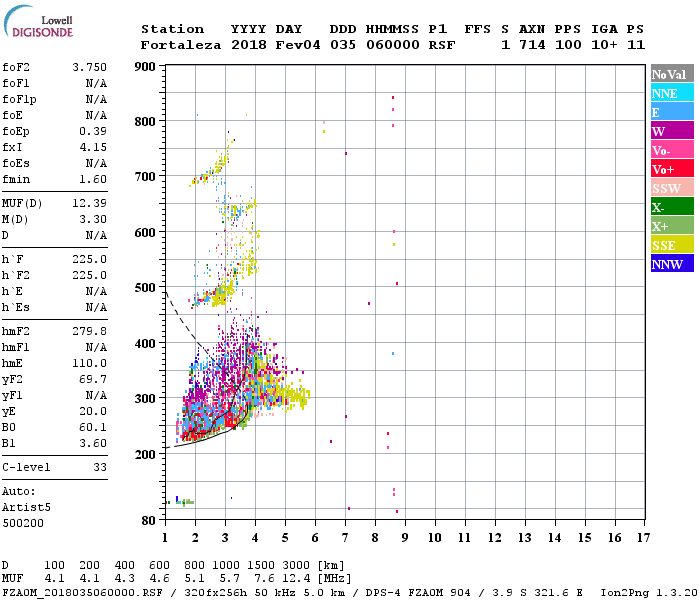
Task: Click the 500 km height axis label
Action: coord(145,288)
